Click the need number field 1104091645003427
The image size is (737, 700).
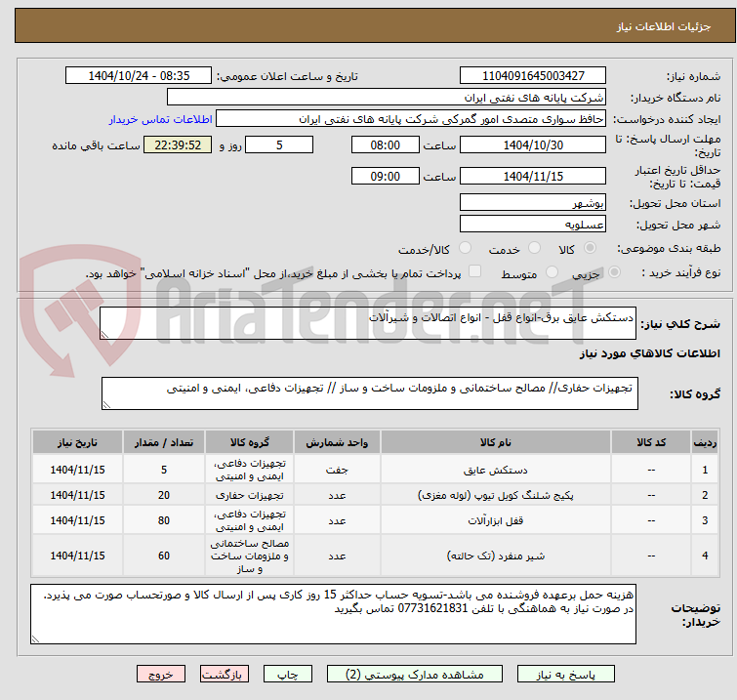click(533, 76)
